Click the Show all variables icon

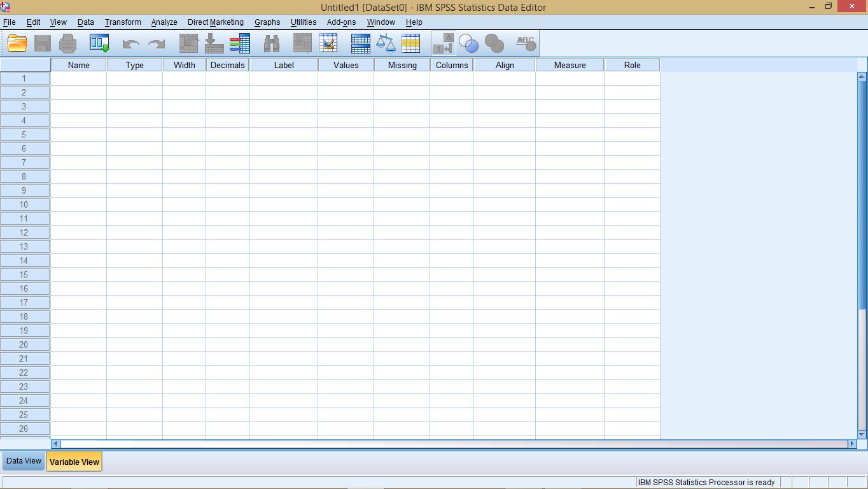494,43
